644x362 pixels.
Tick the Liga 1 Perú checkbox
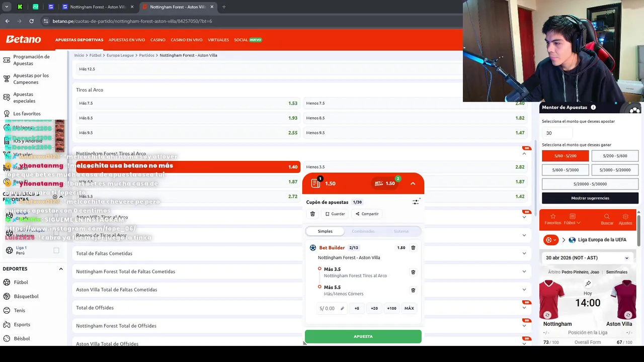tap(56, 250)
